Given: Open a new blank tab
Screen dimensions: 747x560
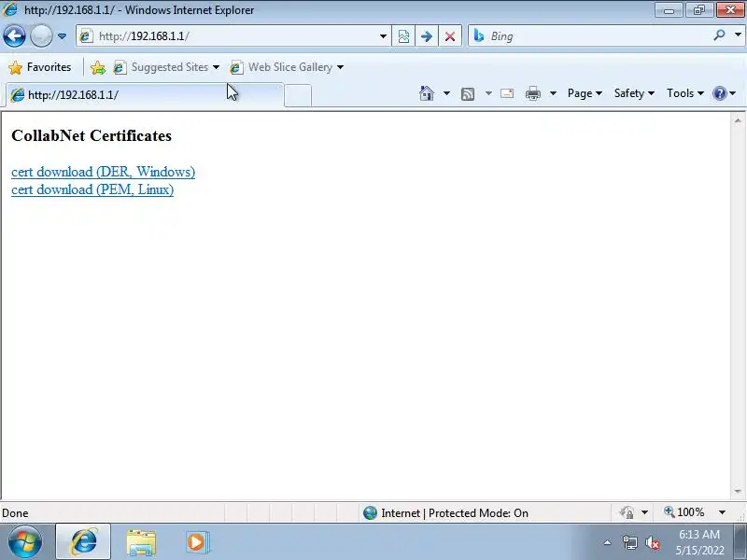Looking at the screenshot, I should coord(298,95).
